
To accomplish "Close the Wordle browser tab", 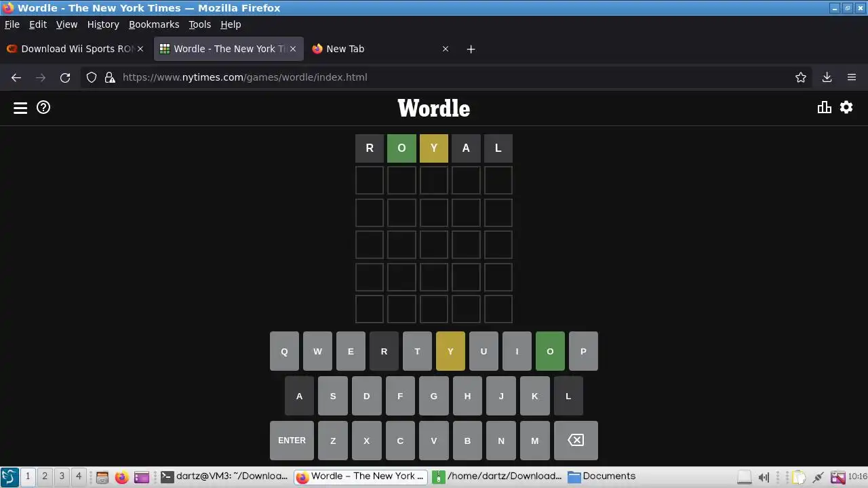I will coord(293,49).
